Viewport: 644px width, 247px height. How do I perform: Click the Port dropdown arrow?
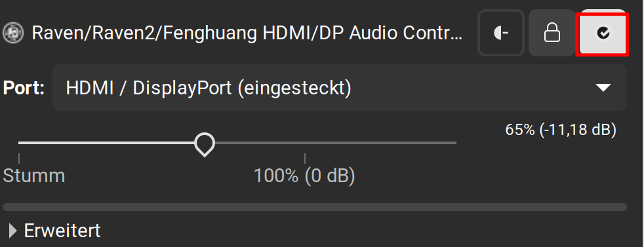point(603,87)
